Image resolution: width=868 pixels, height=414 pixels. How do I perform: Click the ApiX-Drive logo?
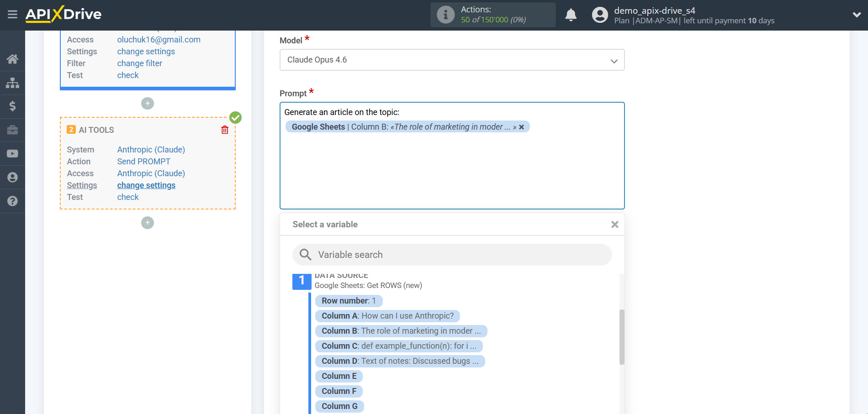64,14
